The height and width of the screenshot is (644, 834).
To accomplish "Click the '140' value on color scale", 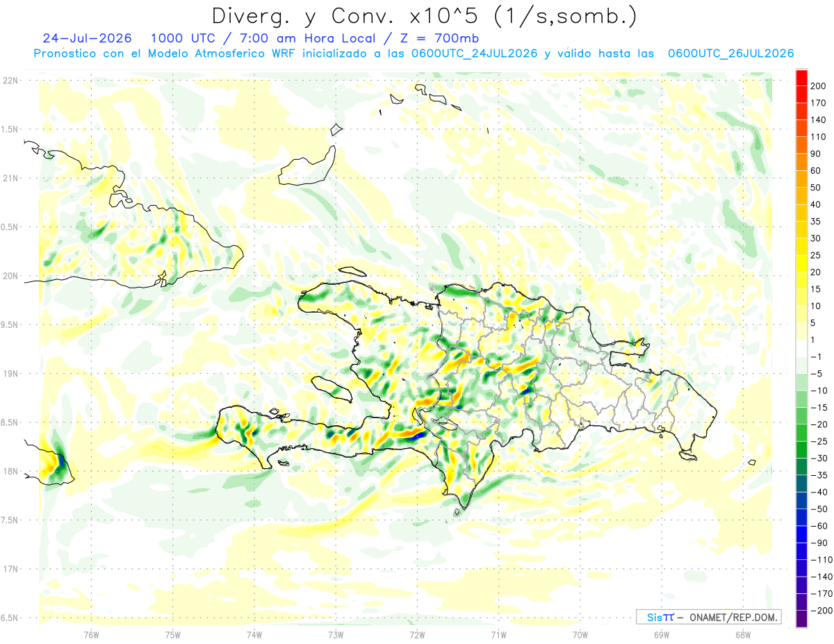I will 817,119.
